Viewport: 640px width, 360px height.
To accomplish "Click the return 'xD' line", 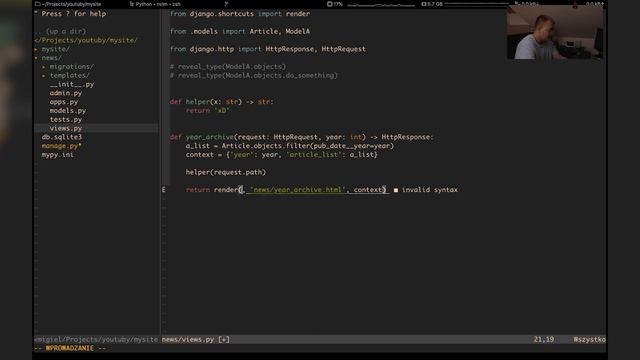I will tap(208, 111).
